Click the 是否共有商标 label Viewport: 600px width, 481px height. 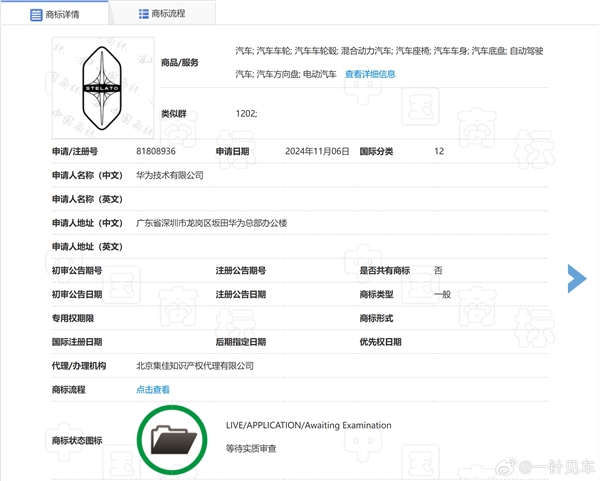[385, 271]
